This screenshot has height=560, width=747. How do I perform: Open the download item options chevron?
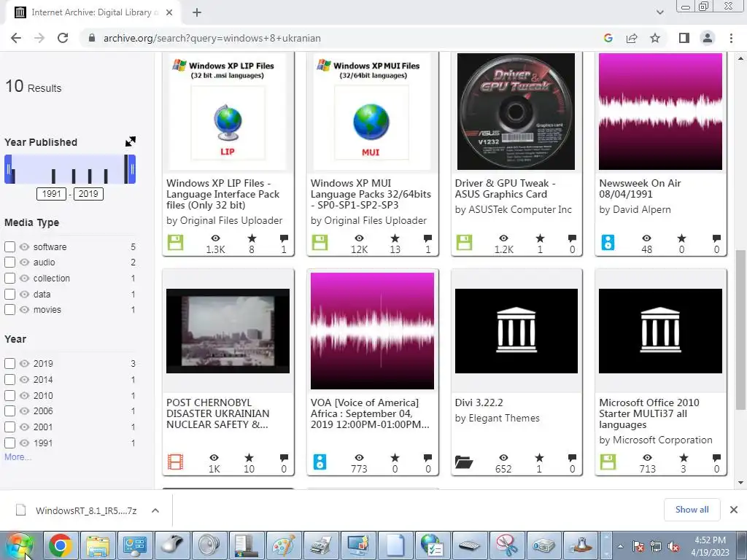click(155, 510)
